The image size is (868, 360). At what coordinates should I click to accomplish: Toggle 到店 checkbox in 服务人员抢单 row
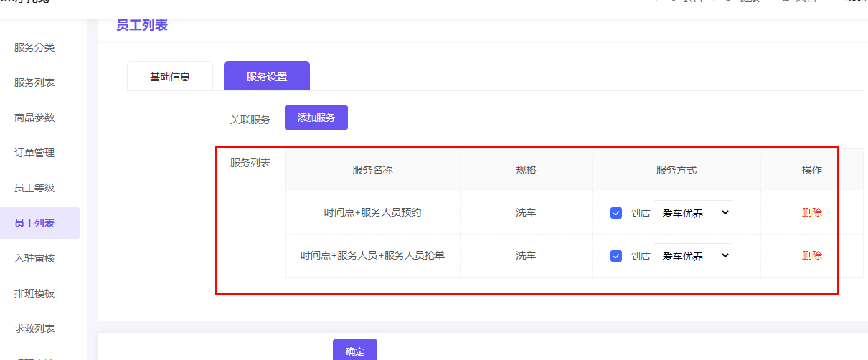[616, 256]
